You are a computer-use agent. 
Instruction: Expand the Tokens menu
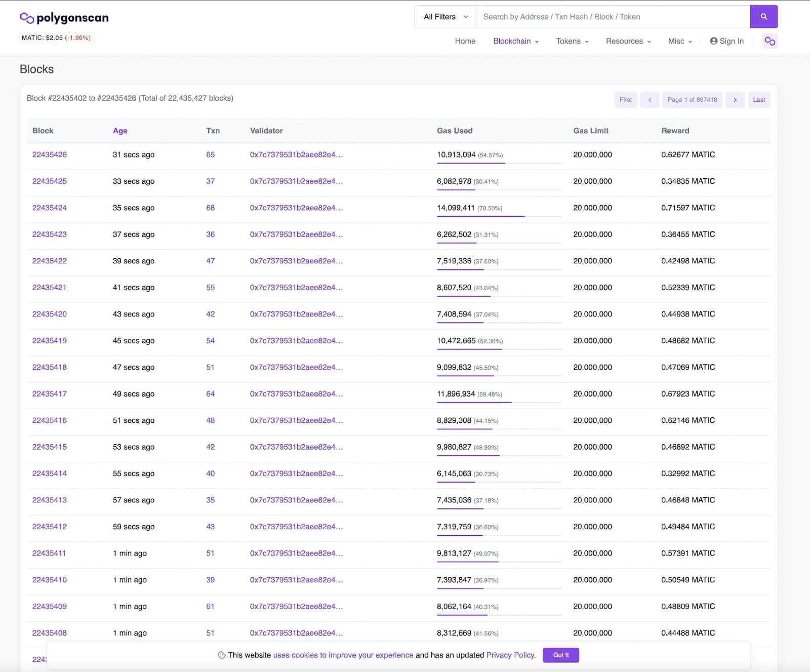(572, 41)
